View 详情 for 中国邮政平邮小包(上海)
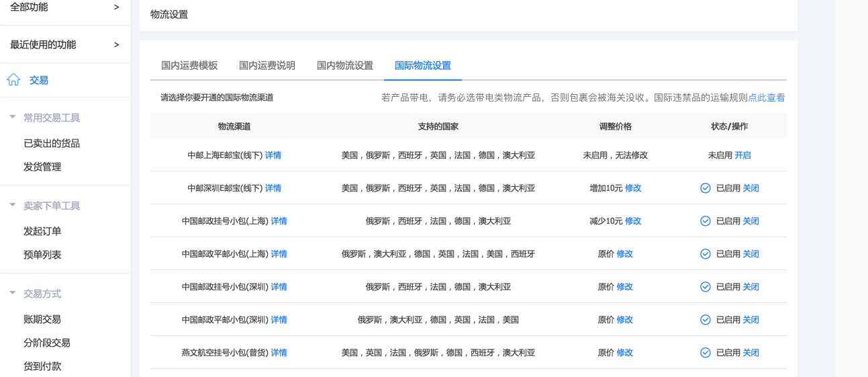The height and width of the screenshot is (377, 868). [x=279, y=254]
